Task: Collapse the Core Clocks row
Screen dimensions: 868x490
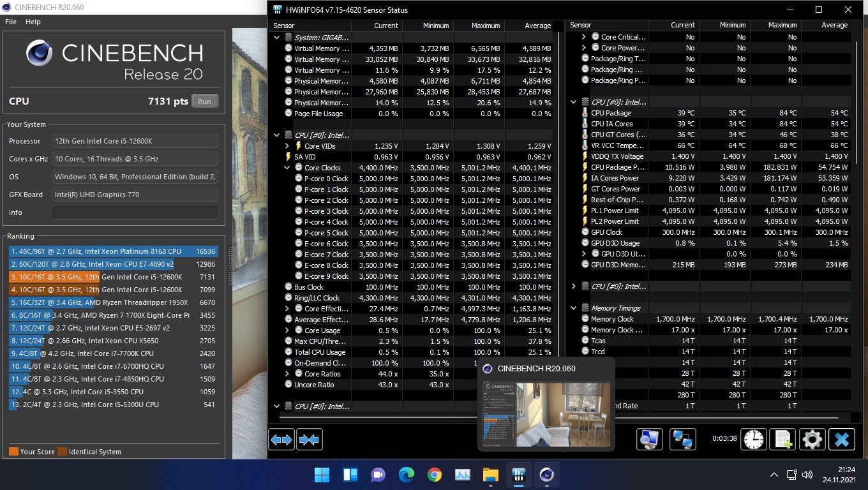Action: coord(287,168)
